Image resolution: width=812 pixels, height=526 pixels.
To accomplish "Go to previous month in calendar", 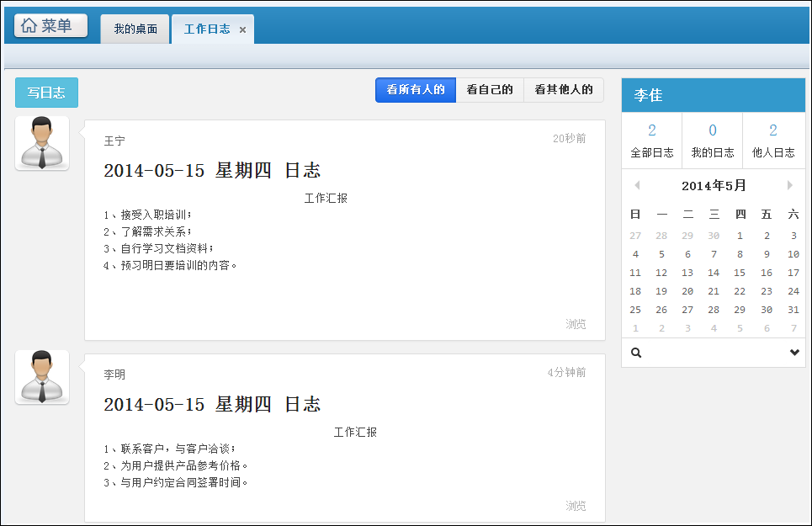I will point(637,185).
